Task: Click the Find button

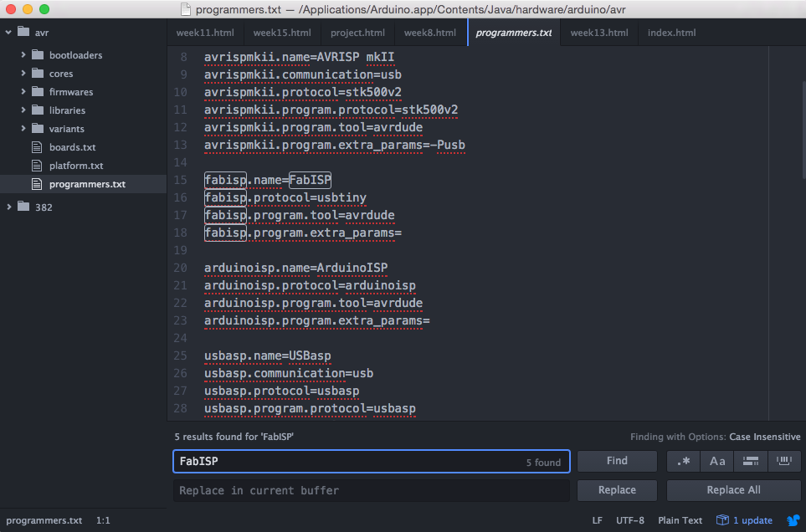Action: coord(617,461)
